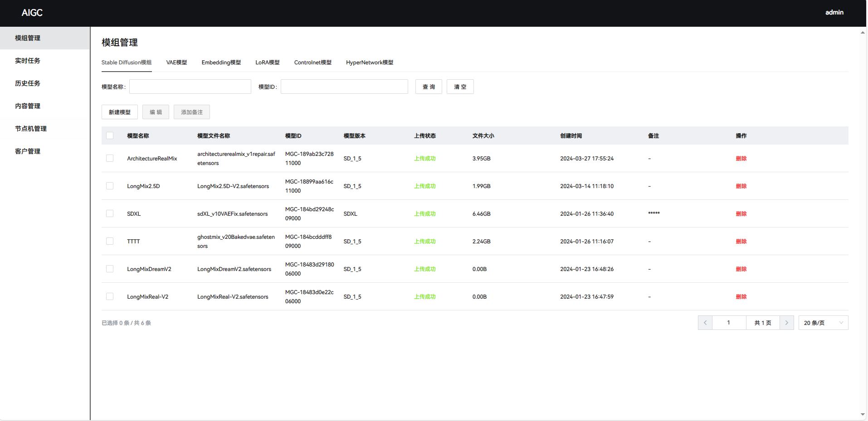Navigate to 节点机管理 in sidebar
The height and width of the screenshot is (421, 868).
31,129
